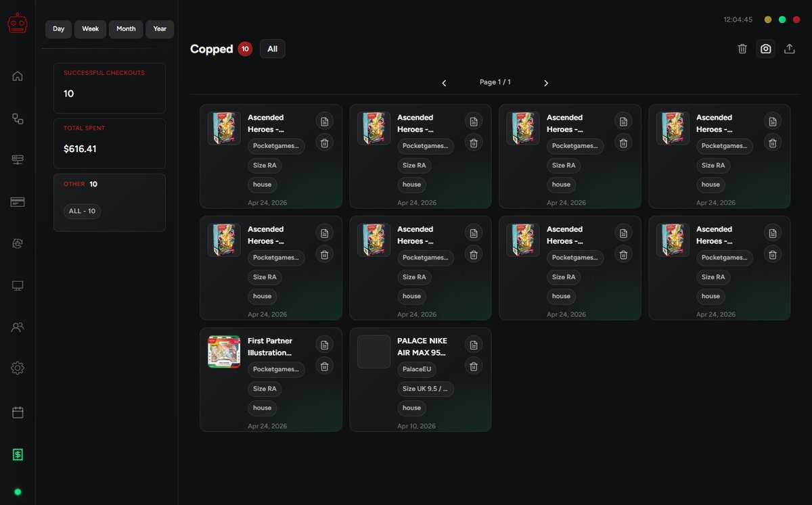Open the billing card icon in sidebar
Screen dimensions: 812x505
[18, 202]
